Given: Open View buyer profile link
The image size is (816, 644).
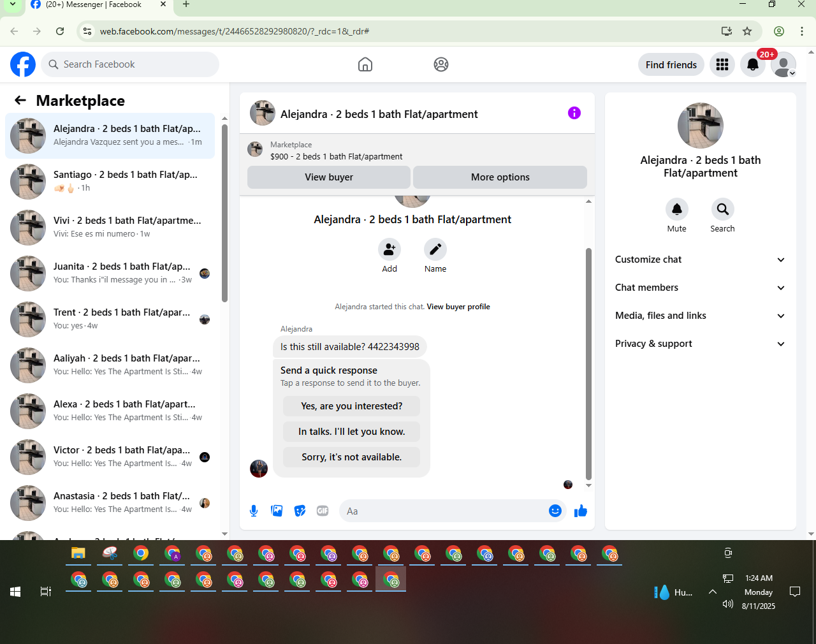Looking at the screenshot, I should pyautogui.click(x=458, y=307).
